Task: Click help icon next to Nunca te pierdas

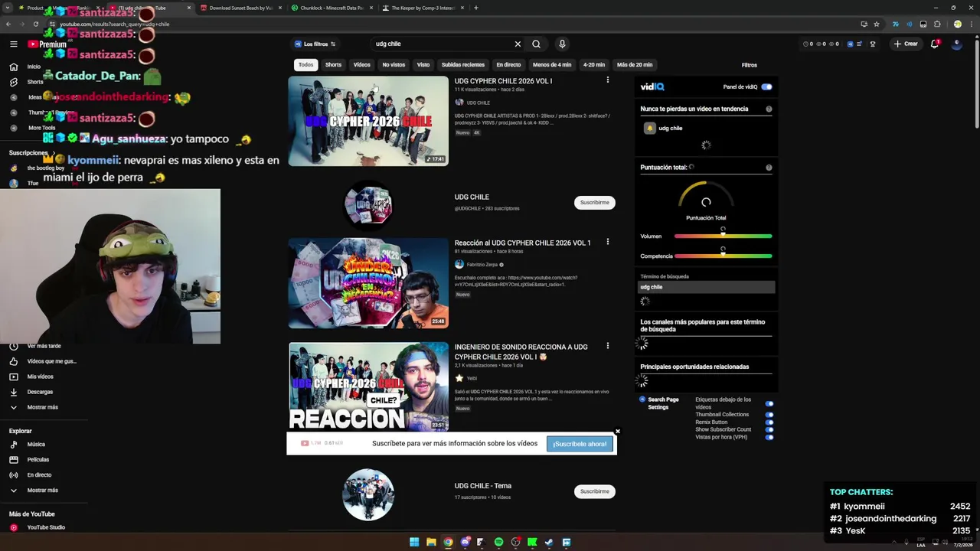Action: coord(769,109)
